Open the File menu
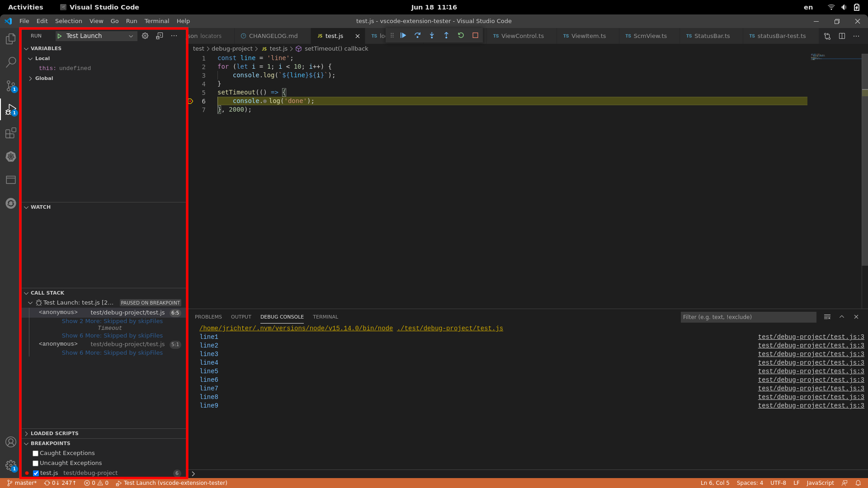The height and width of the screenshot is (488, 868). pyautogui.click(x=24, y=21)
